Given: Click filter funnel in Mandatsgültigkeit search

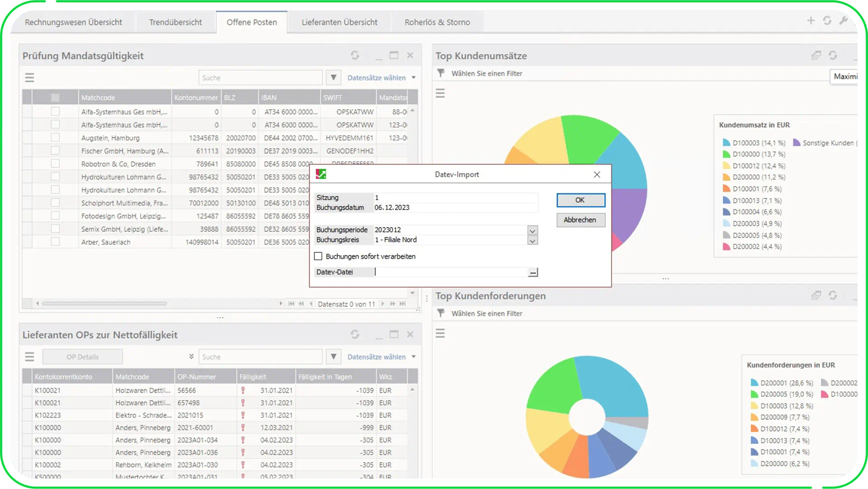Looking at the screenshot, I should point(333,78).
